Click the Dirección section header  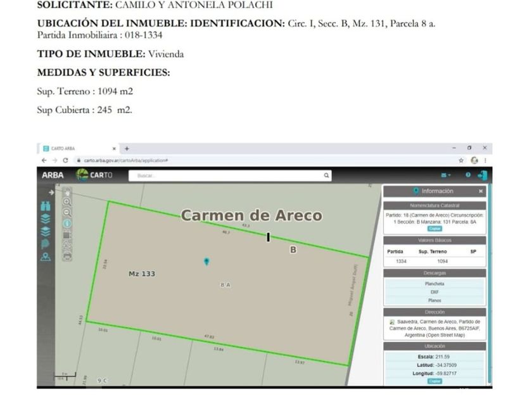click(x=434, y=312)
